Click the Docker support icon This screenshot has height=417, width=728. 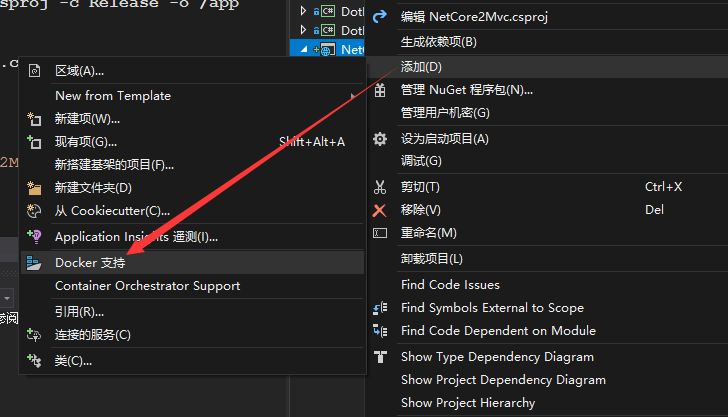coord(34,263)
